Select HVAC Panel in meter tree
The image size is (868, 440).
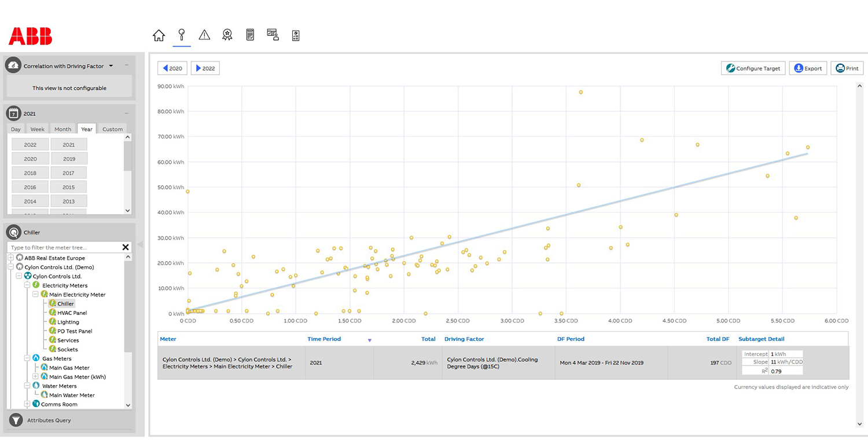[x=72, y=313]
